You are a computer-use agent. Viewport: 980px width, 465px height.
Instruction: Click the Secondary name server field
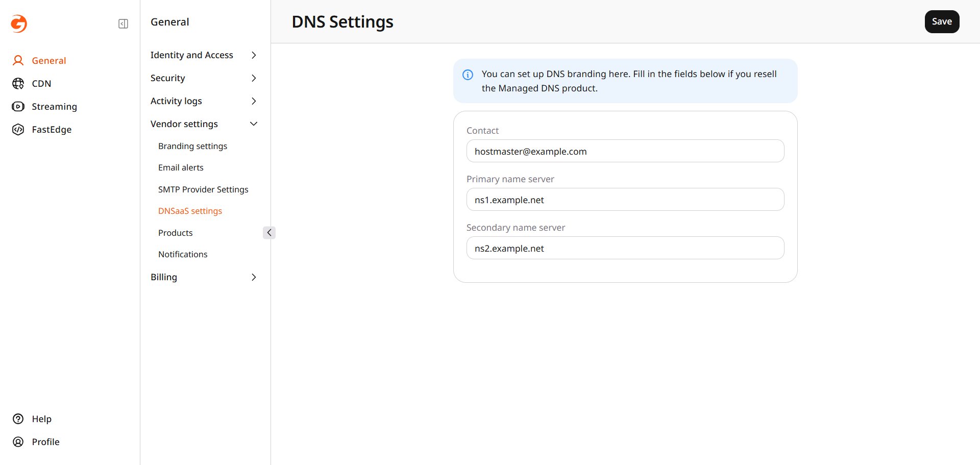[x=625, y=248]
